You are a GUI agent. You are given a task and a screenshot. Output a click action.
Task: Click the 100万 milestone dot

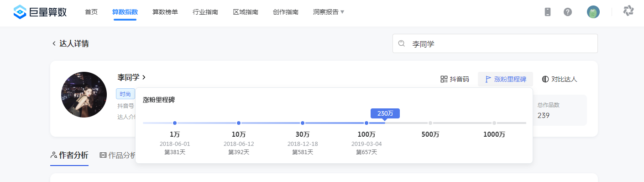coord(367,123)
